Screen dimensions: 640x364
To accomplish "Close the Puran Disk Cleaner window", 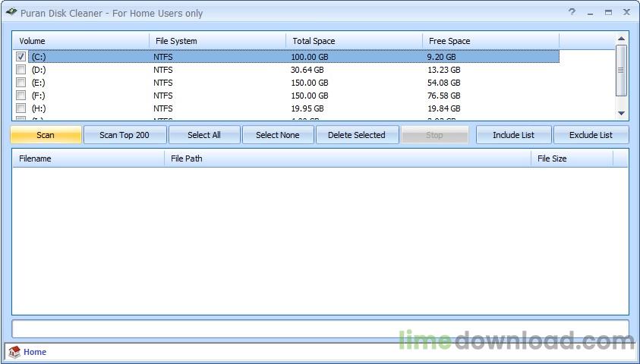I will click(x=626, y=13).
